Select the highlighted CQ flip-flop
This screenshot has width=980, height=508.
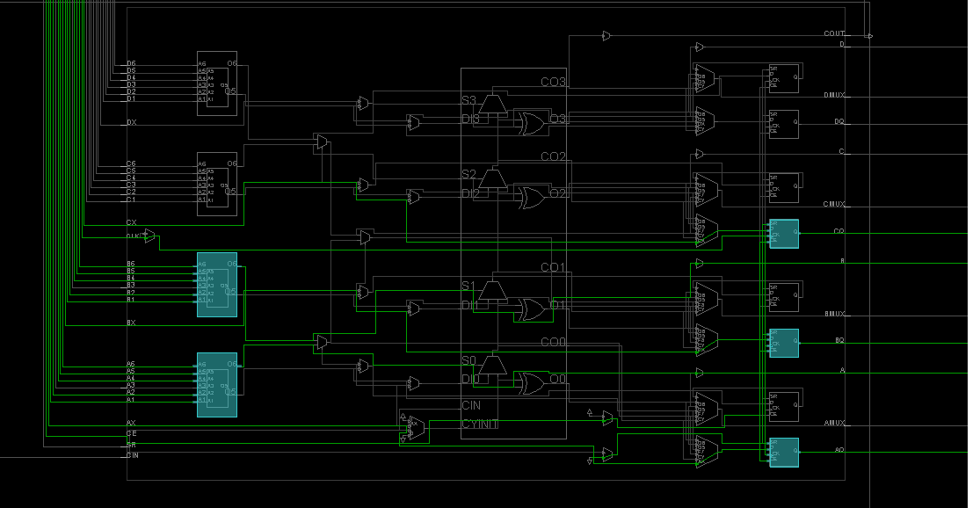point(785,235)
